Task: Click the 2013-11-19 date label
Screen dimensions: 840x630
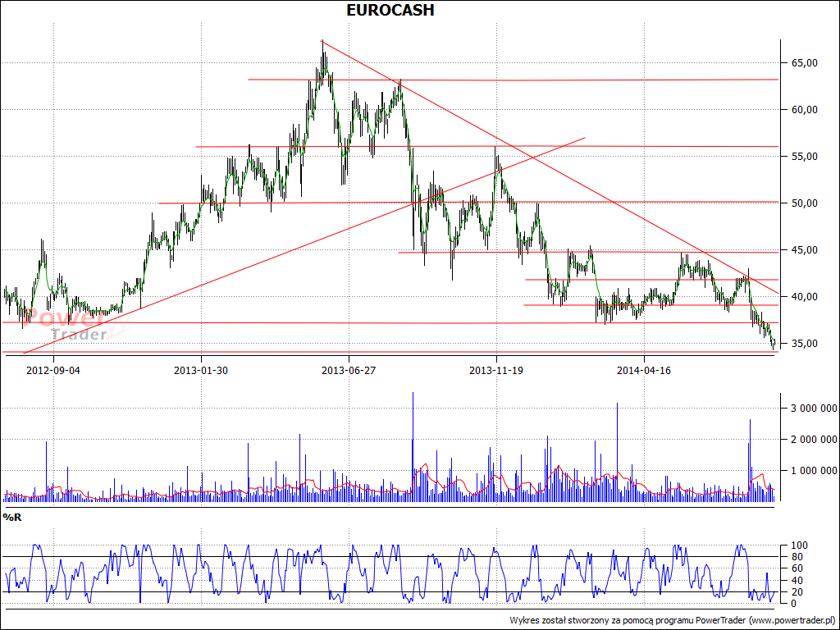Action: 496,370
